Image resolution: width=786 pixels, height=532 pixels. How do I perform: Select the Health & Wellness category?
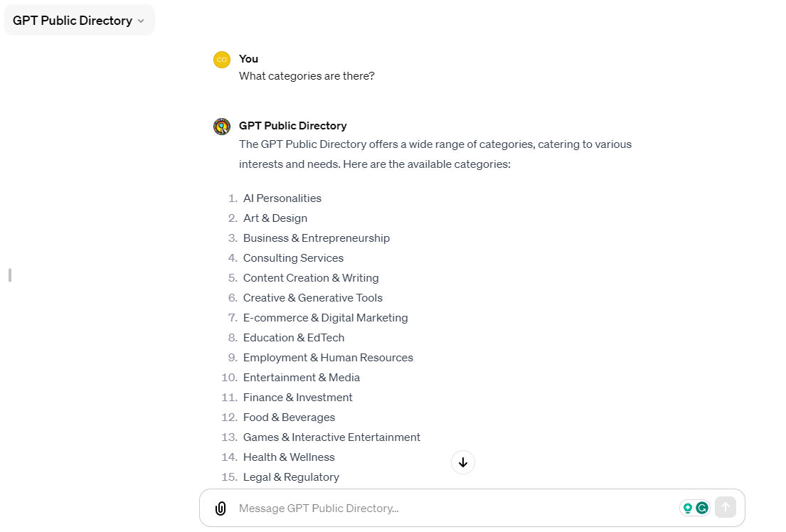pos(288,457)
